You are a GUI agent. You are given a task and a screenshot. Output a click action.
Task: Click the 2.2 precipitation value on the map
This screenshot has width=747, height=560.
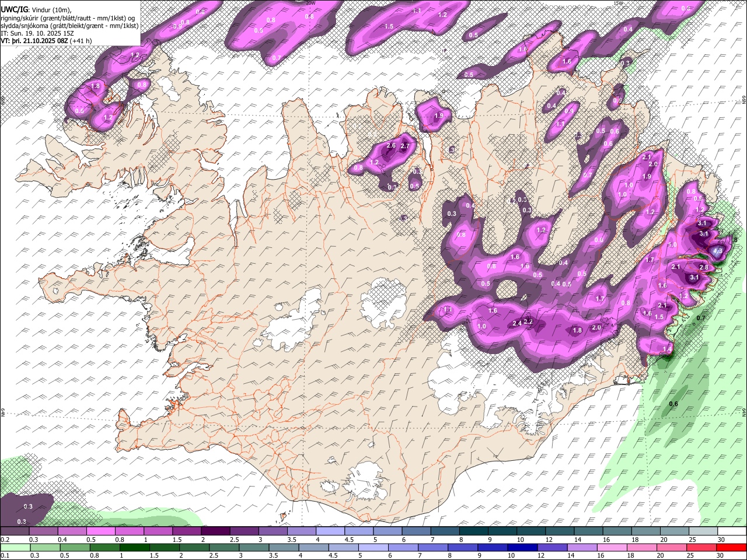click(x=529, y=321)
